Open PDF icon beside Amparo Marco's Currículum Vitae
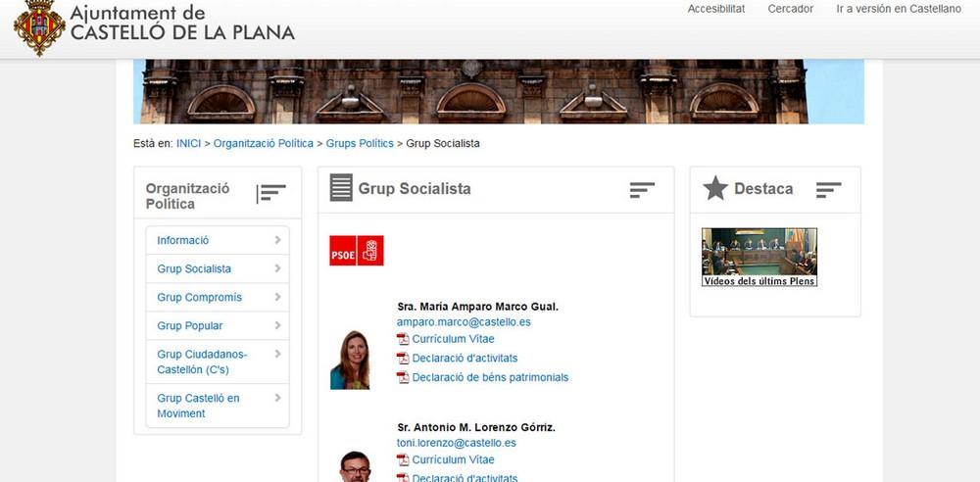This screenshot has height=482, width=980. tap(403, 339)
